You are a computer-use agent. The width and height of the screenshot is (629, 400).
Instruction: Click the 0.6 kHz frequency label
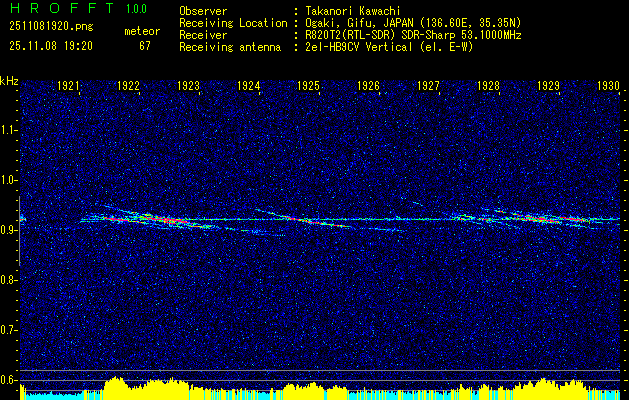[8, 380]
